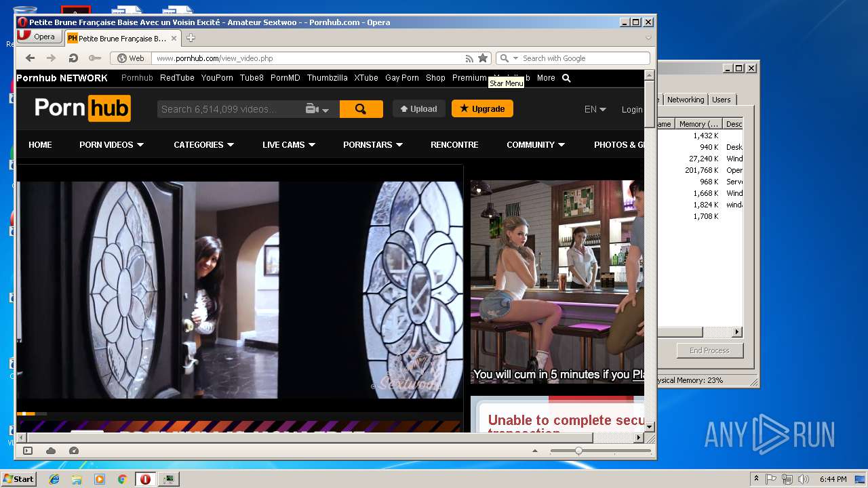This screenshot has width=868, height=488.
Task: Open Windows Explorer folder from taskbar
Action: (x=77, y=479)
